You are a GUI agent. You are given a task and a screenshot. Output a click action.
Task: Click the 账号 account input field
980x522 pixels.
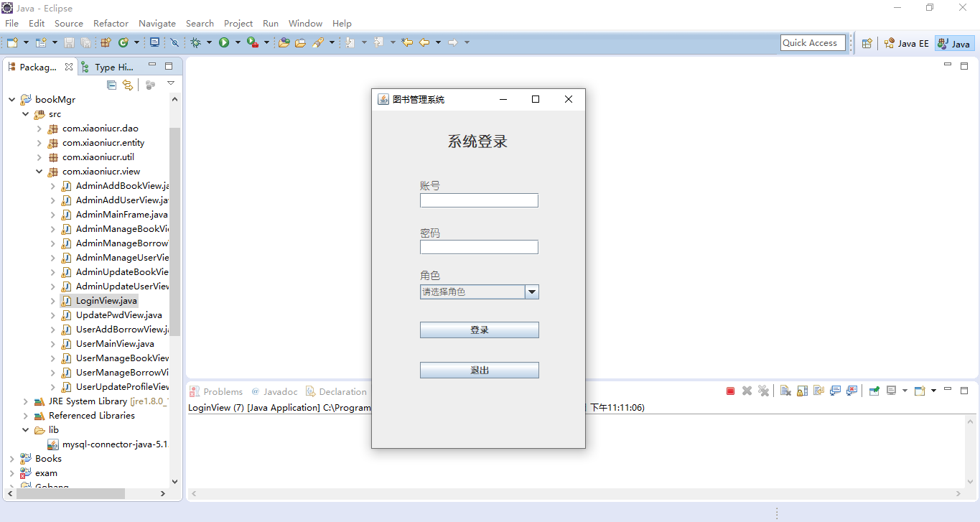pyautogui.click(x=479, y=200)
